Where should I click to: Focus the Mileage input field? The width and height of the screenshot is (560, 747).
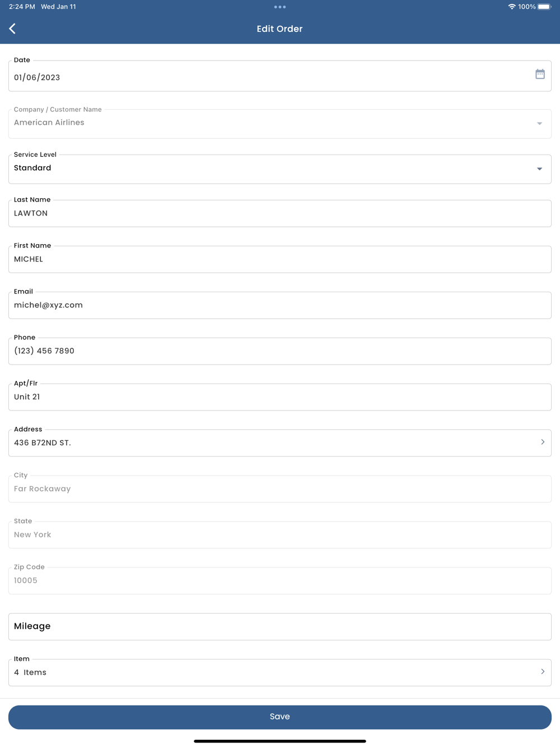[x=280, y=627]
